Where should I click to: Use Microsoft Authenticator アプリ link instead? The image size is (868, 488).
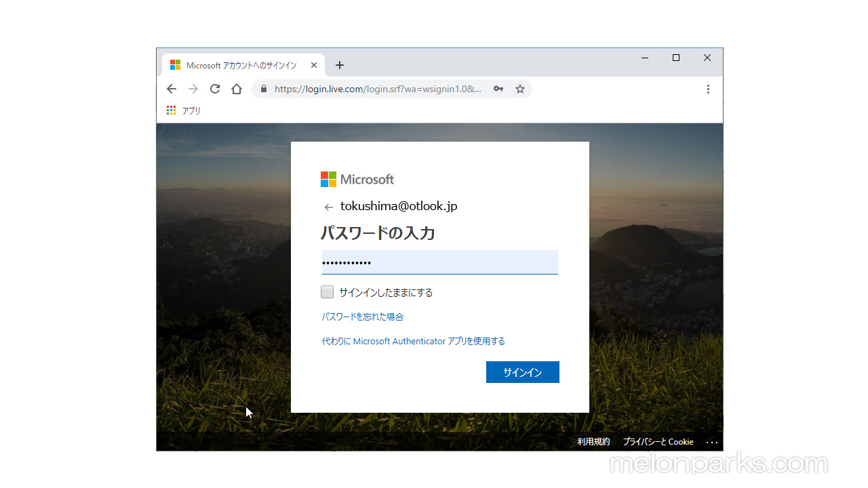point(414,341)
